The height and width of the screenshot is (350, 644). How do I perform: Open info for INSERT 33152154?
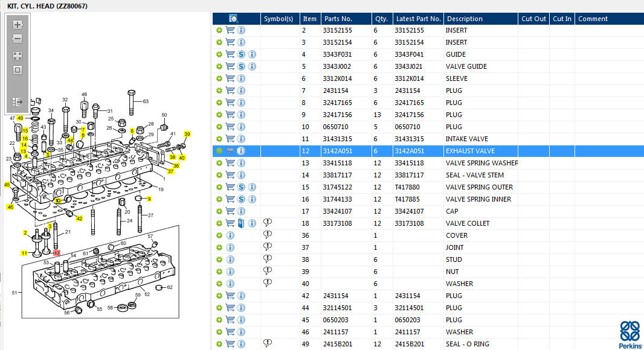pyautogui.click(x=241, y=42)
